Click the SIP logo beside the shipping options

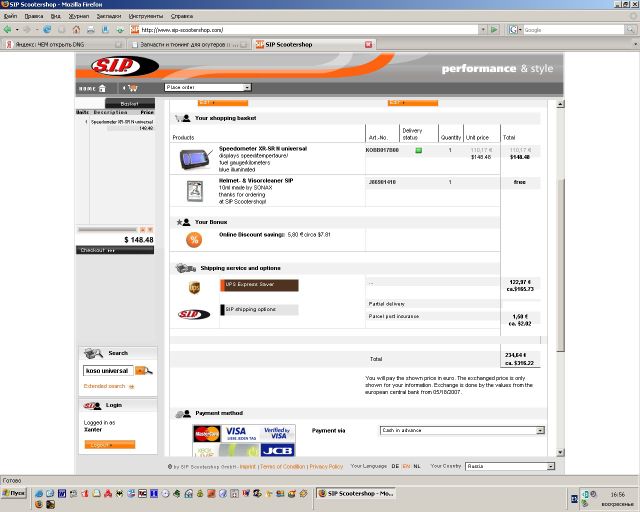[x=194, y=314]
